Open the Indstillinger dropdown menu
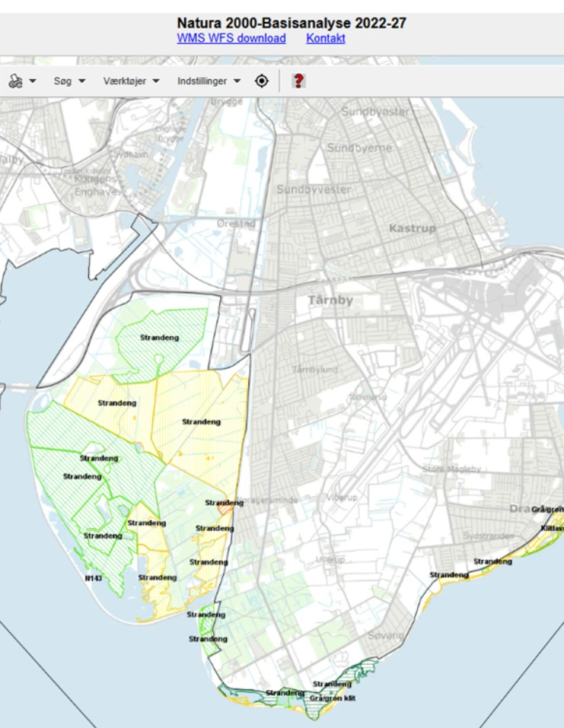This screenshot has height=728, width=564. pos(209,81)
